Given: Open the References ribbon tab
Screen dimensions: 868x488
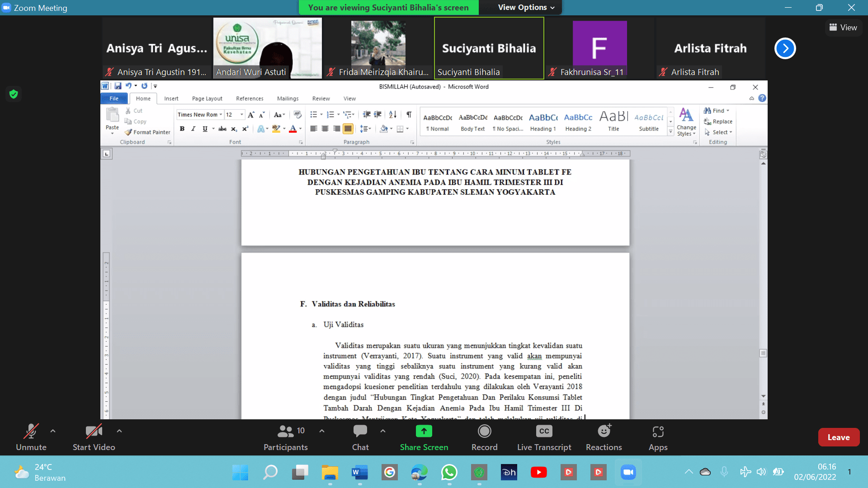Looking at the screenshot, I should 250,99.
